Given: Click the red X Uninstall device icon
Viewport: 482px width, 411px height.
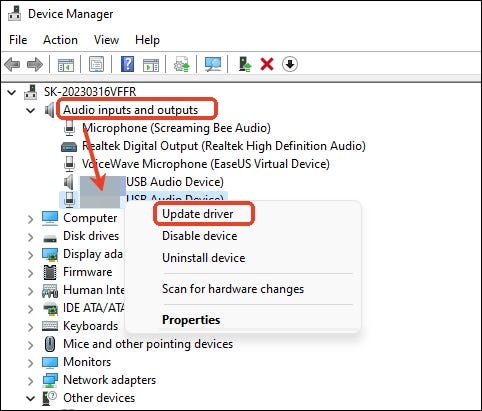Looking at the screenshot, I should click(x=267, y=64).
